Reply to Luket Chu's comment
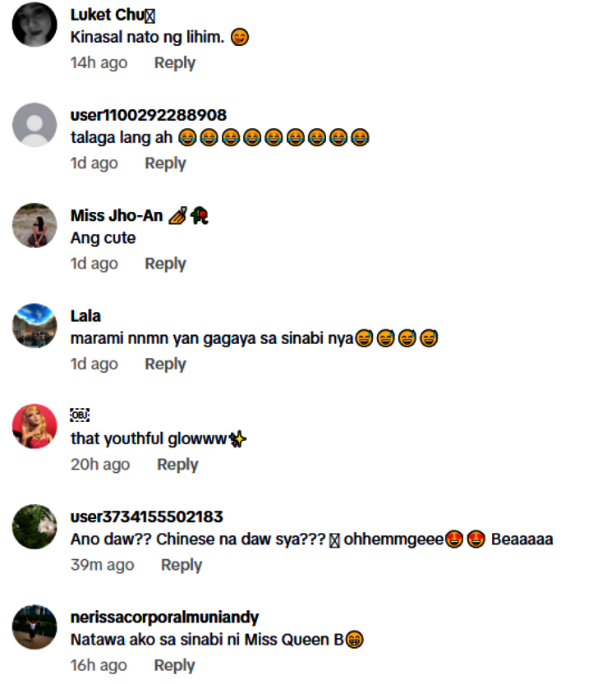 click(x=174, y=62)
